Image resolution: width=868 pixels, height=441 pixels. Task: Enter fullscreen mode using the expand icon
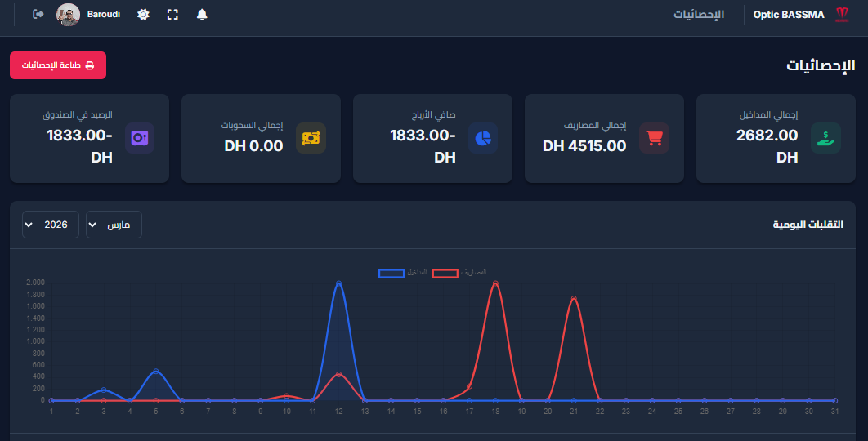click(172, 15)
